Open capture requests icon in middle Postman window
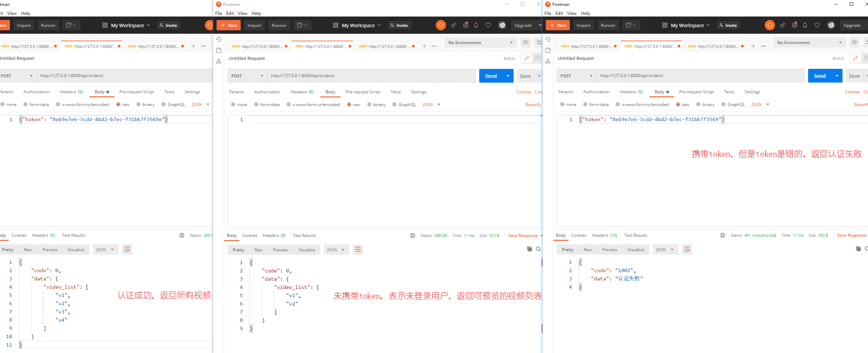 point(454,25)
